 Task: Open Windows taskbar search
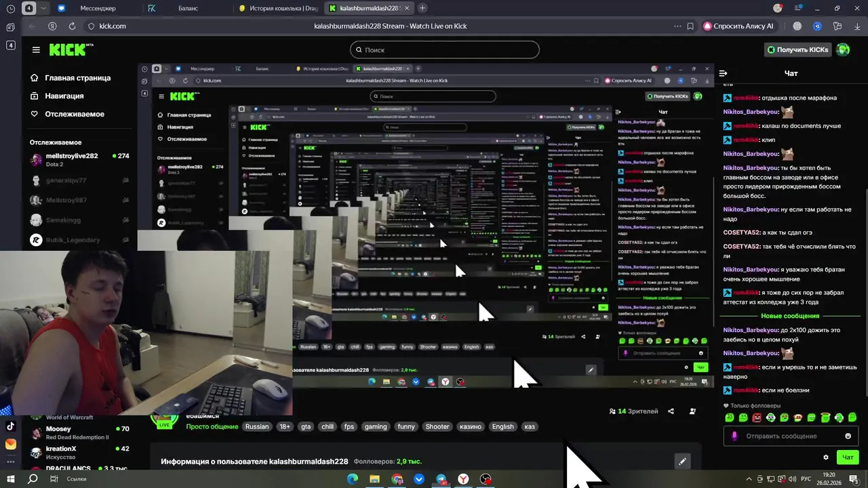pos(33,479)
